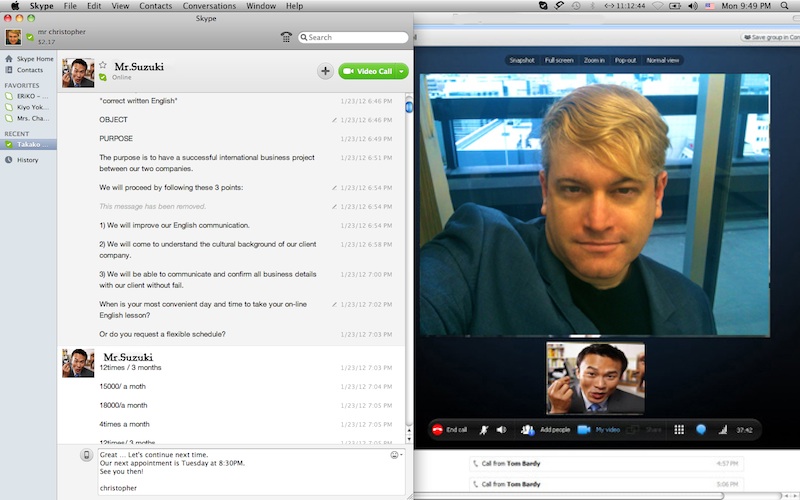The height and width of the screenshot is (500, 800).
Task: Click edit pencil beside 'This message has been removed'
Action: 334,207
